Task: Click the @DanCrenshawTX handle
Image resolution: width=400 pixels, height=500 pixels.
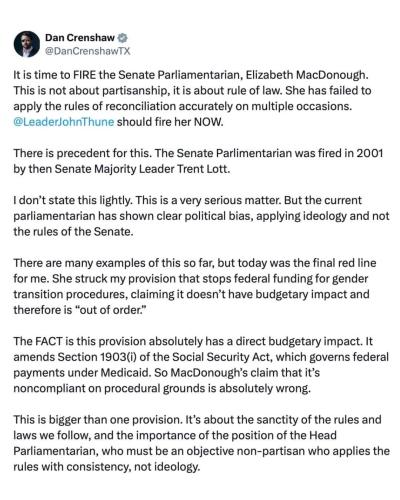Action: (87, 51)
